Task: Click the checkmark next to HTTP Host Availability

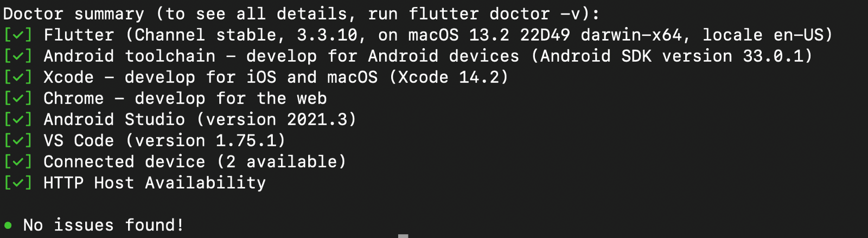Action: coord(18,183)
